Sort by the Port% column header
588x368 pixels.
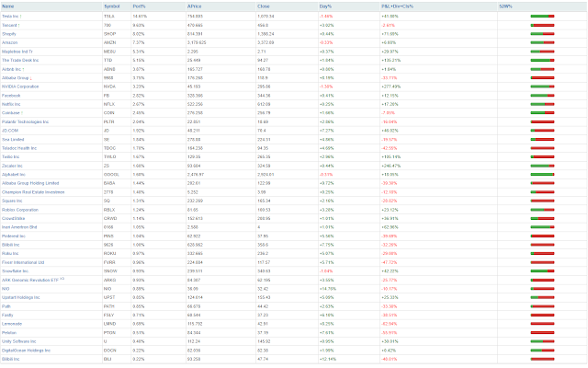pyautogui.click(x=139, y=6)
